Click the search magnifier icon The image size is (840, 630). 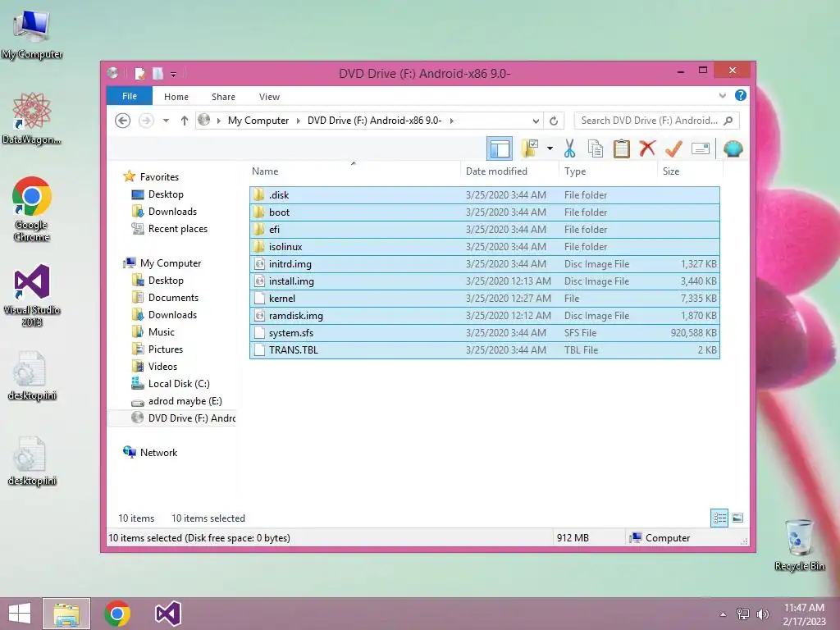coord(728,121)
